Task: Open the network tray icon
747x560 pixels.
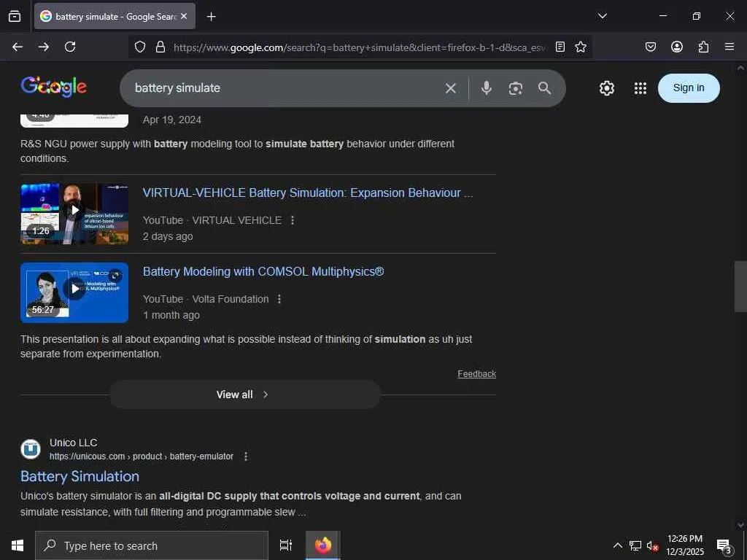Action: coord(635,545)
